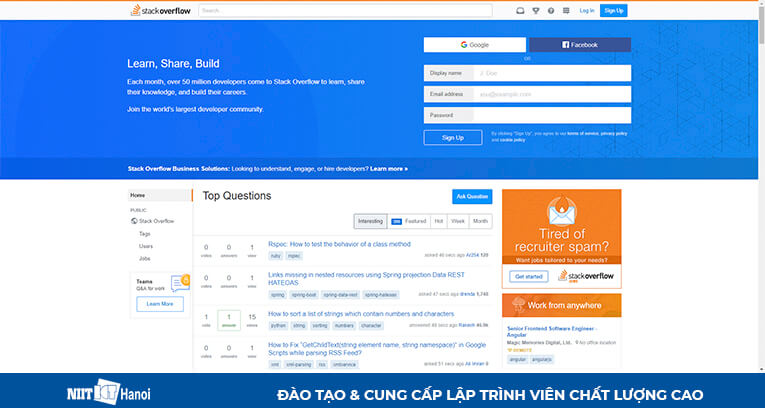765x408 pixels.
Task: Click the angular tag in job listing
Action: tap(518, 360)
